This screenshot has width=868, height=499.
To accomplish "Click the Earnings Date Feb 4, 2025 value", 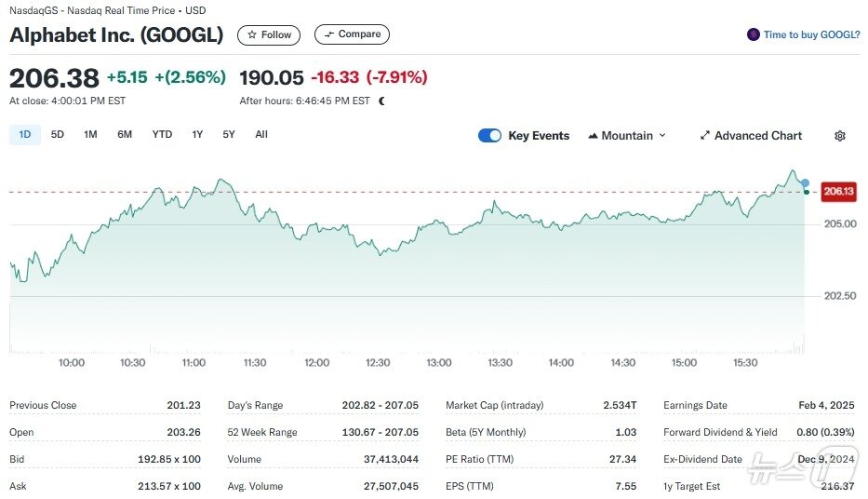I will 825,406.
